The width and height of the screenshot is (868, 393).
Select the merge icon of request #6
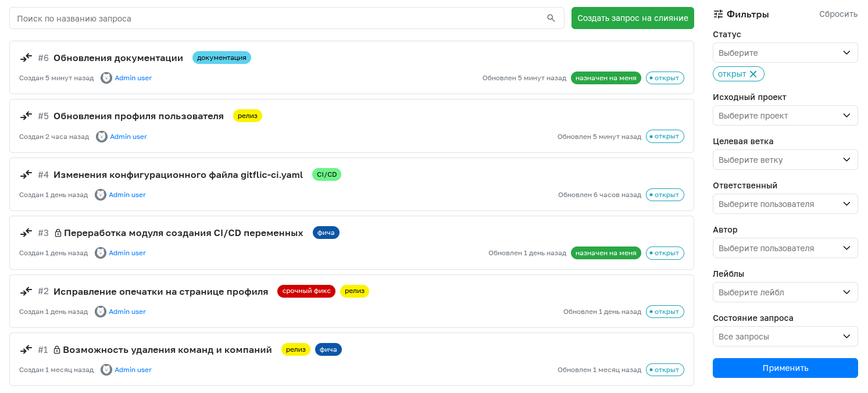coord(26,58)
